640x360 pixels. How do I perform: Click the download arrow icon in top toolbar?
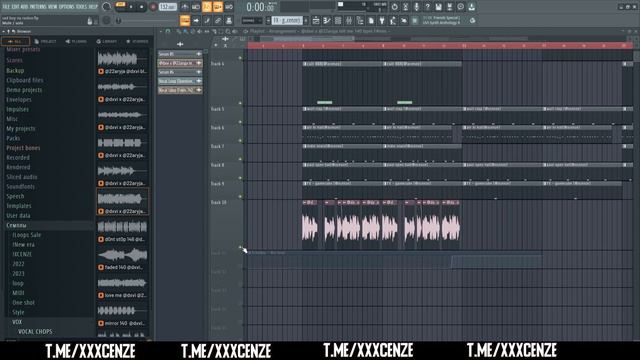pyautogui.click(x=471, y=7)
